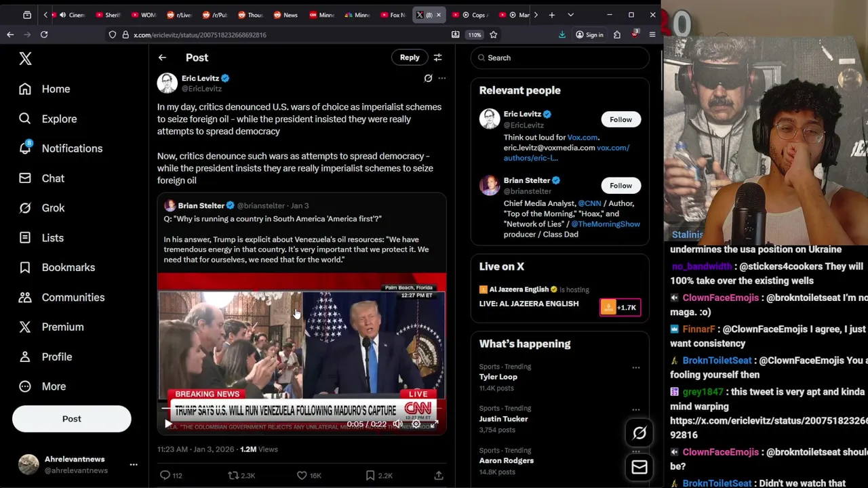This screenshot has height=488, width=868.
Task: Go back using the Post back arrow
Action: coord(162,58)
